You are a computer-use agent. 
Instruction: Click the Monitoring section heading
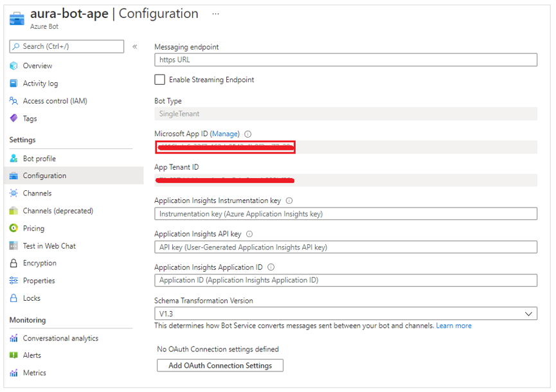tap(28, 320)
